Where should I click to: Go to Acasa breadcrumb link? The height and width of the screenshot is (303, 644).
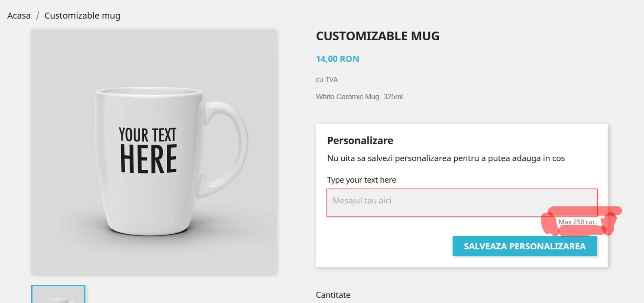[19, 16]
